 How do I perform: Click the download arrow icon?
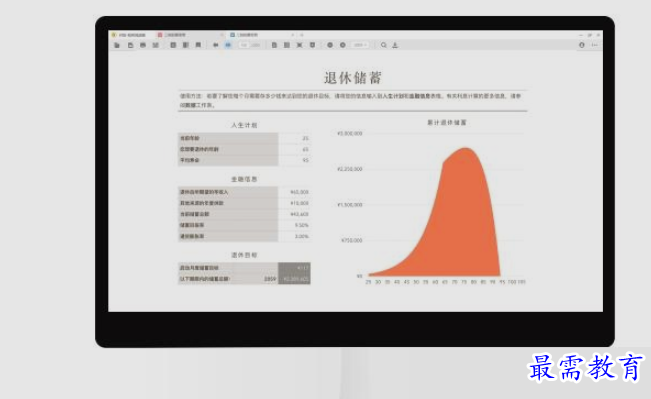[x=395, y=45]
